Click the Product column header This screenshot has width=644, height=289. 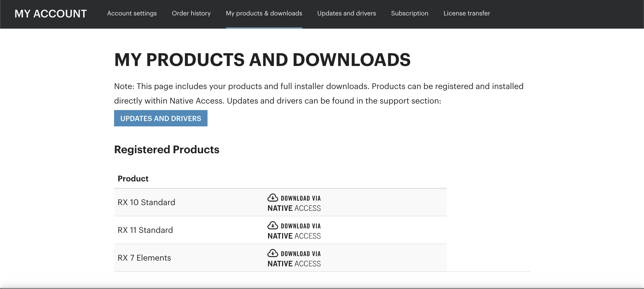pos(133,178)
